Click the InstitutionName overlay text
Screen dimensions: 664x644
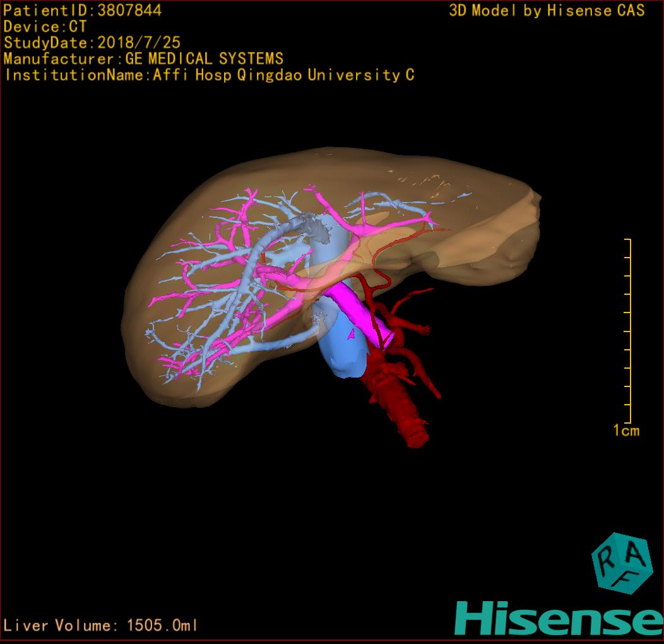[x=209, y=75]
